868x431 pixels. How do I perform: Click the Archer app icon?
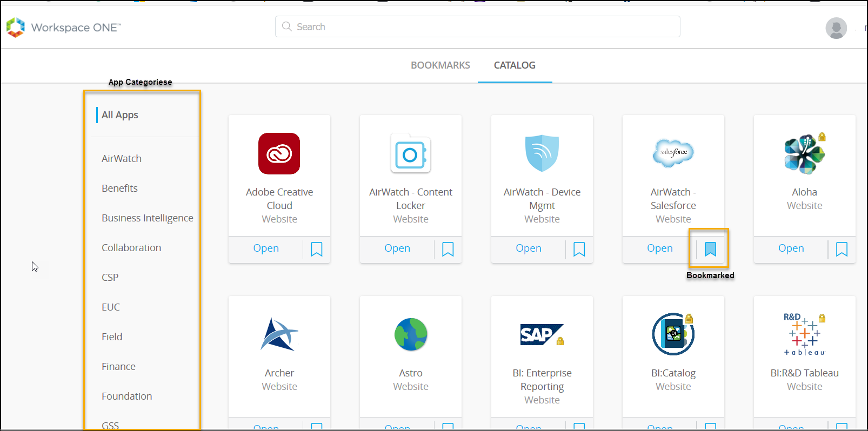[279, 334]
